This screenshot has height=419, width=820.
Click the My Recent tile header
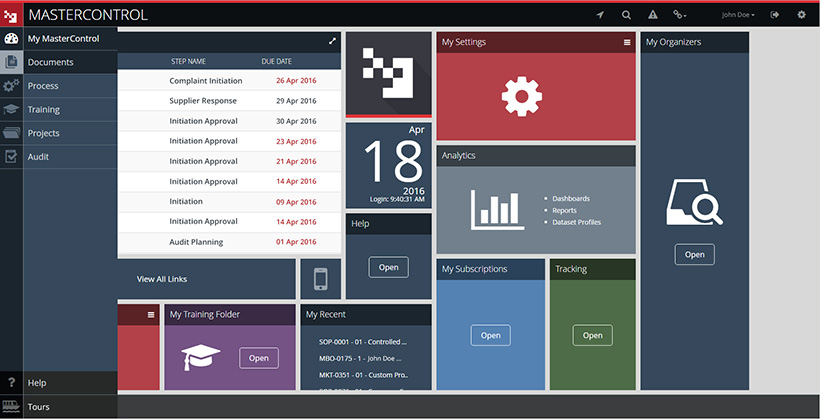pyautogui.click(x=366, y=315)
